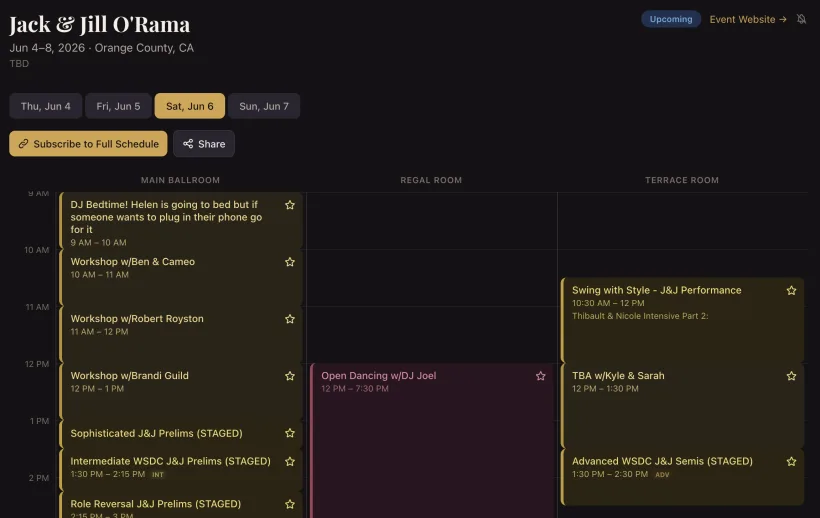Image resolution: width=820 pixels, height=518 pixels.
Task: Open Role Reversal J&J Prelims event
Action: click(181, 505)
